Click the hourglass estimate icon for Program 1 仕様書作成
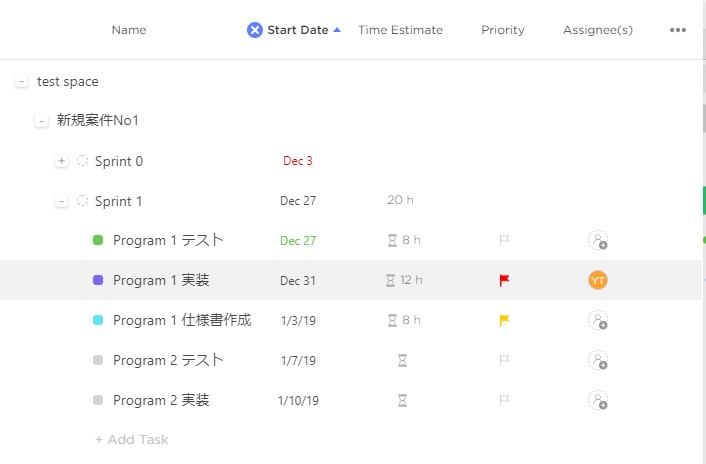706x464 pixels. coord(392,320)
